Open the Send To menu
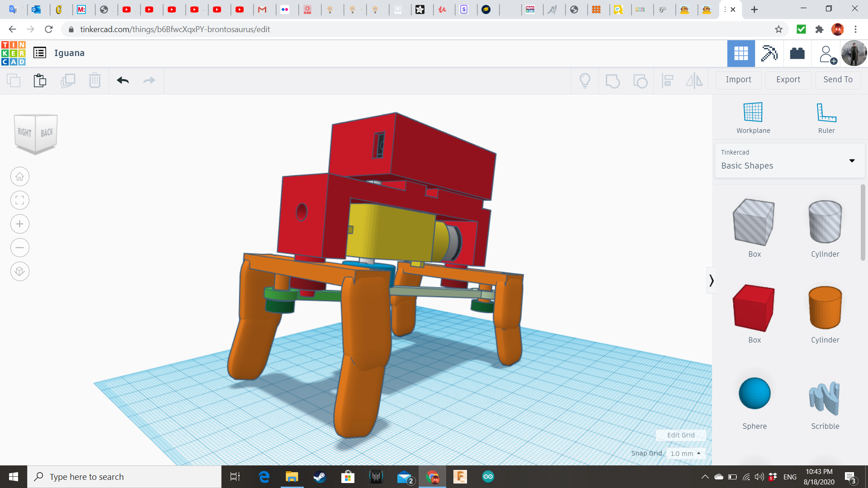Image resolution: width=868 pixels, height=488 pixels. [838, 80]
